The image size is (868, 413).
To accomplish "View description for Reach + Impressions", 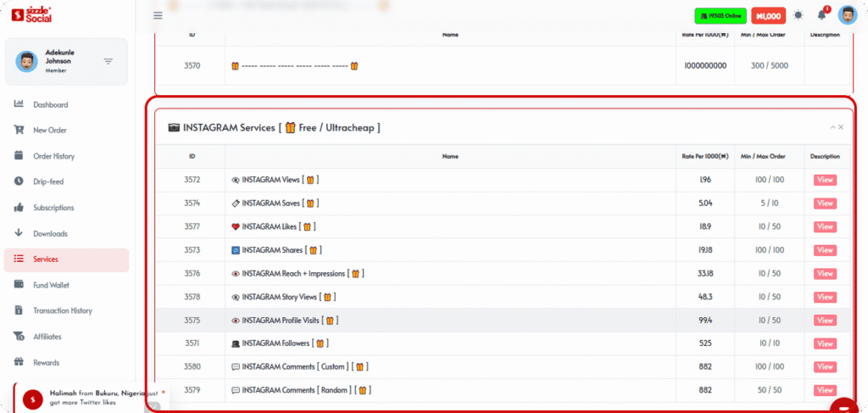I will point(825,273).
